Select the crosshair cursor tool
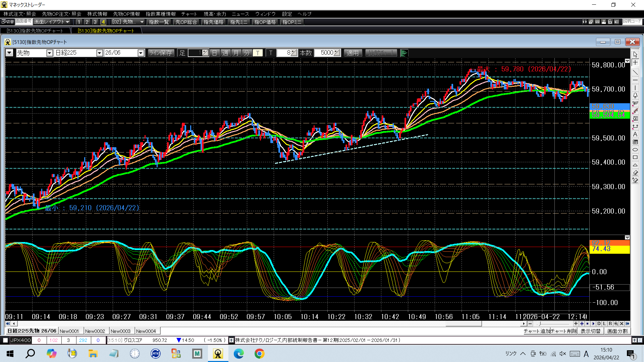 [635, 63]
